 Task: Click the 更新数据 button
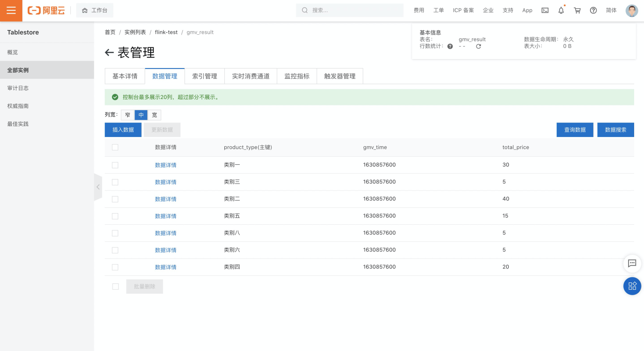point(162,130)
